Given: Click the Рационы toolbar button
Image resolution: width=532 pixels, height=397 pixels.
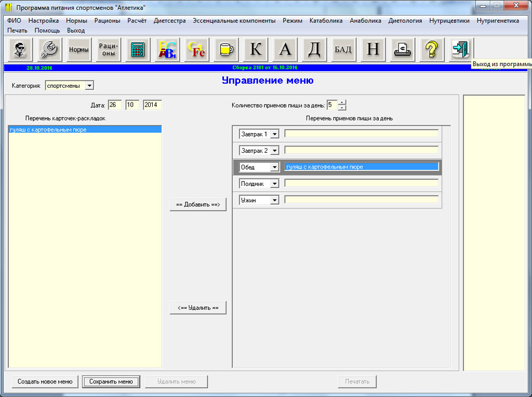Looking at the screenshot, I should [108, 49].
